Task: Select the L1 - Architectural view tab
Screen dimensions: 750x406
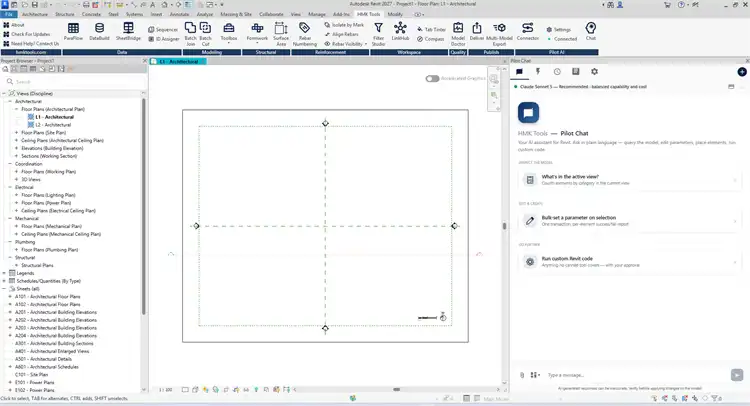Action: tap(178, 62)
